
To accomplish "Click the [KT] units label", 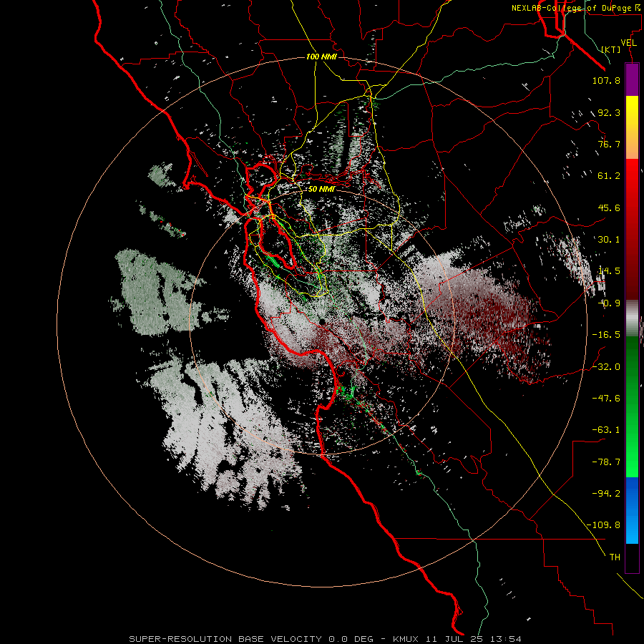I will click(x=610, y=49).
